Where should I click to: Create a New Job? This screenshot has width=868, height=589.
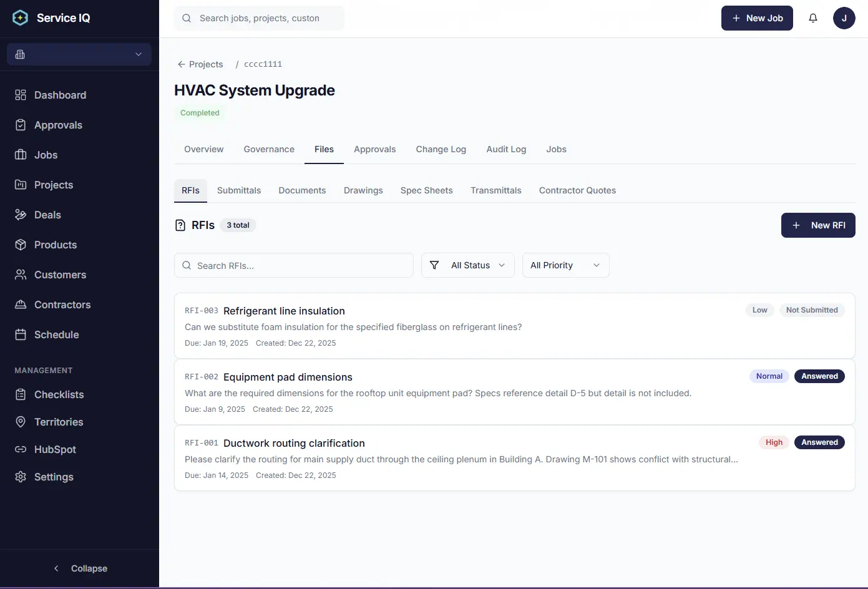click(x=757, y=18)
